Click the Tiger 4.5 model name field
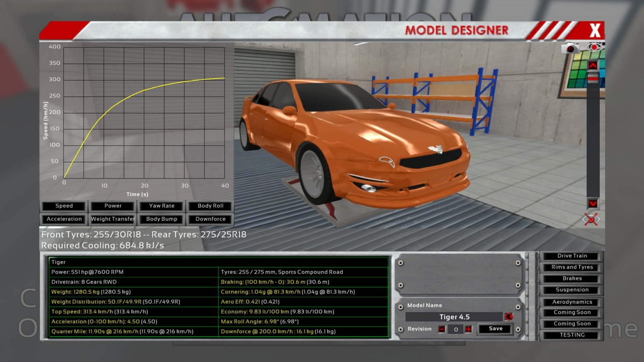 coord(454,317)
